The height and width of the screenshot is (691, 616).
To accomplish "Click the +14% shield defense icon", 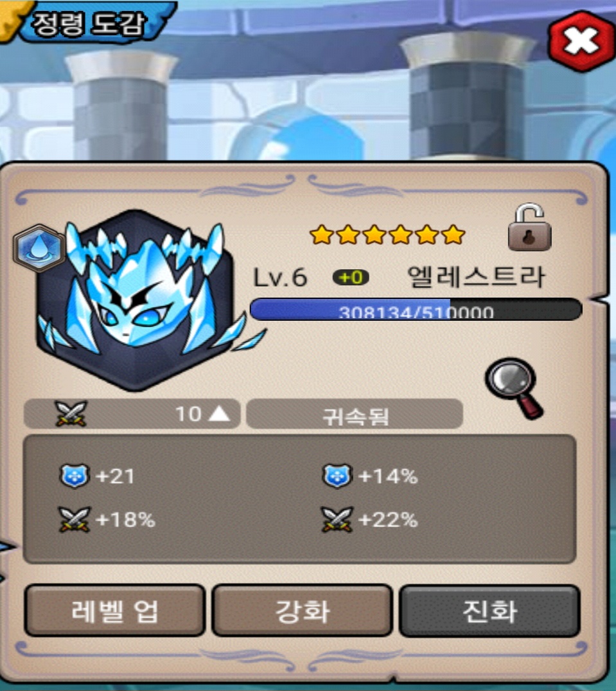I will tap(337, 476).
